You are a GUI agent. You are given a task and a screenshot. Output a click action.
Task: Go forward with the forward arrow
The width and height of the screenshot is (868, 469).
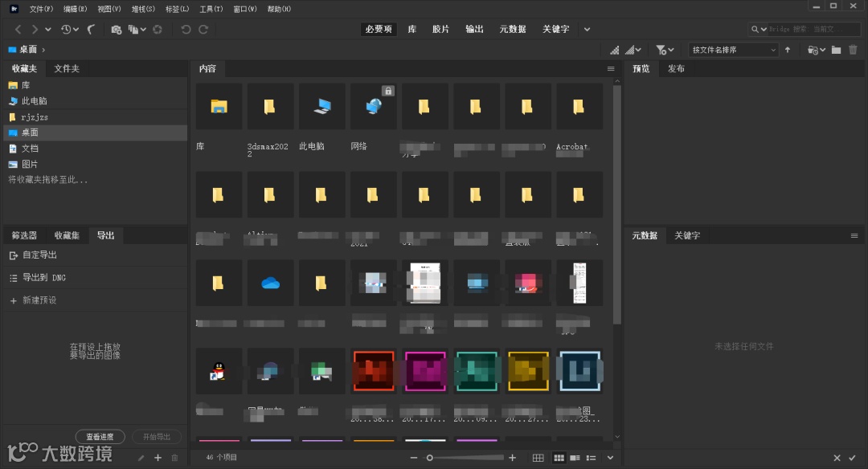pos(35,29)
